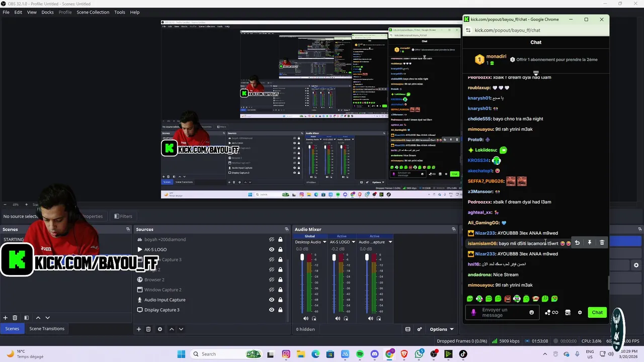Switch audio mixer layout icon
644x362 pixels.
tap(408, 329)
